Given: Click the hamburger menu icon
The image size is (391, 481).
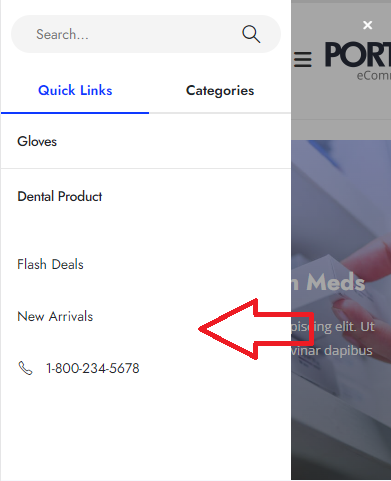Looking at the screenshot, I should click(x=303, y=60).
